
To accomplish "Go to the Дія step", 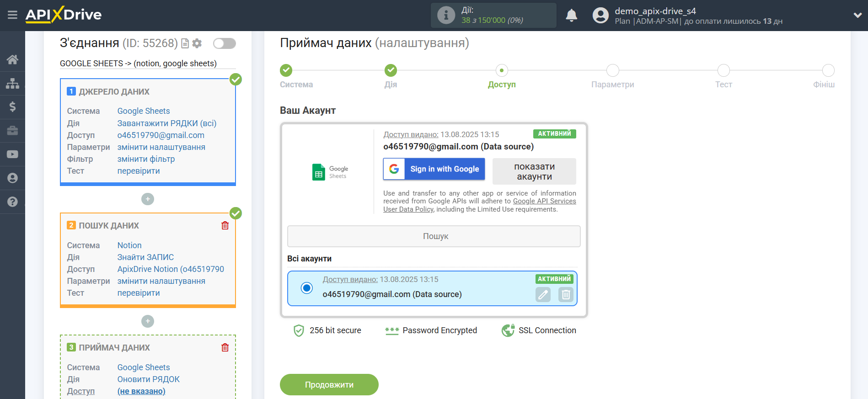I will [x=391, y=70].
